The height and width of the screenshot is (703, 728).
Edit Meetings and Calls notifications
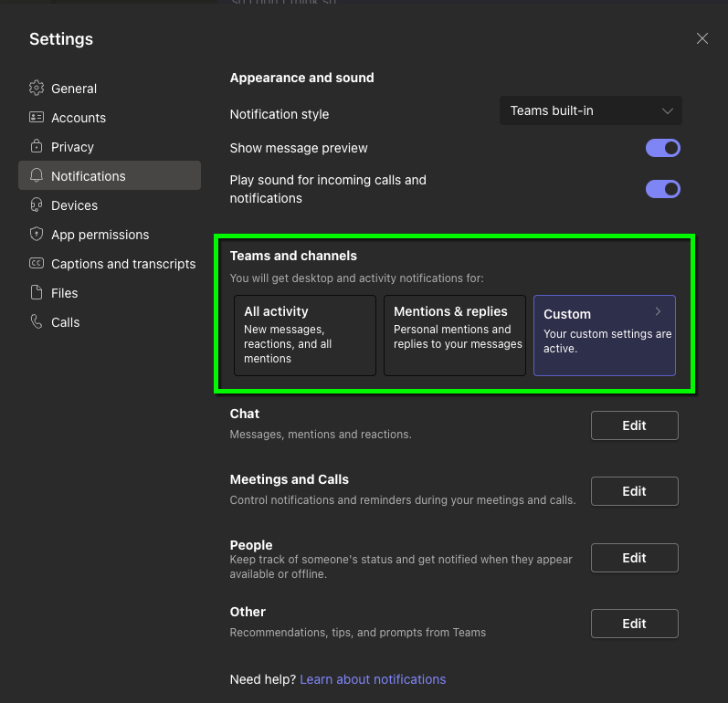click(634, 491)
